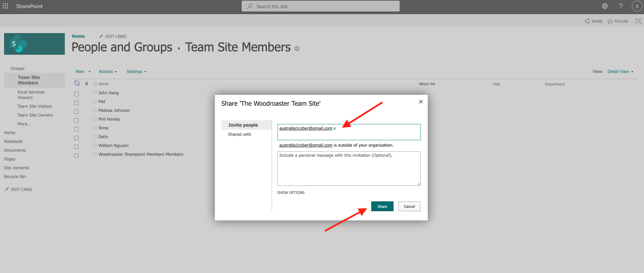Open Site contents from sidebar
Screen dimensions: 644x273
tap(17, 168)
